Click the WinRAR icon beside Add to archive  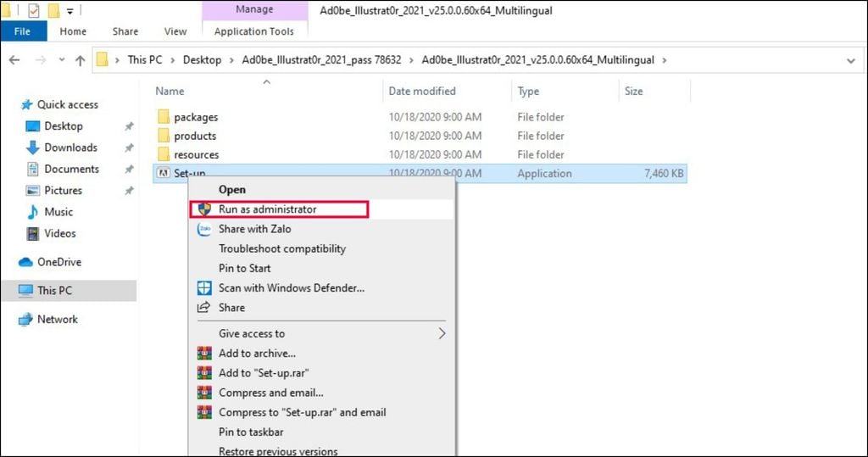pyautogui.click(x=203, y=354)
